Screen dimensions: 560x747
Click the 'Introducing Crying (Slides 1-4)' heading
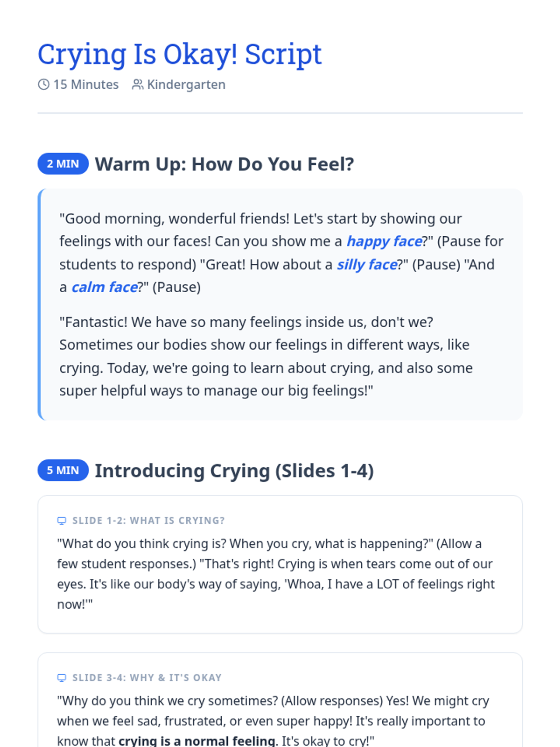coord(234,471)
